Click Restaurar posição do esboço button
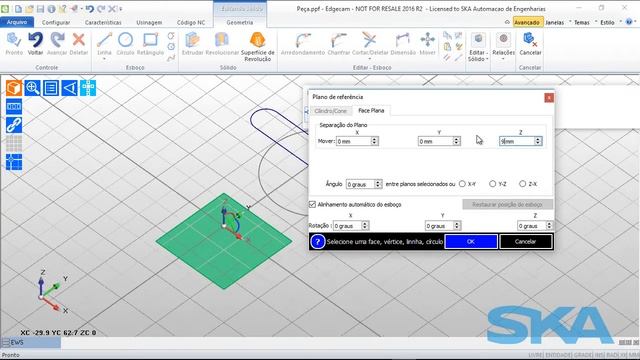The height and width of the screenshot is (360, 640). 507,204
